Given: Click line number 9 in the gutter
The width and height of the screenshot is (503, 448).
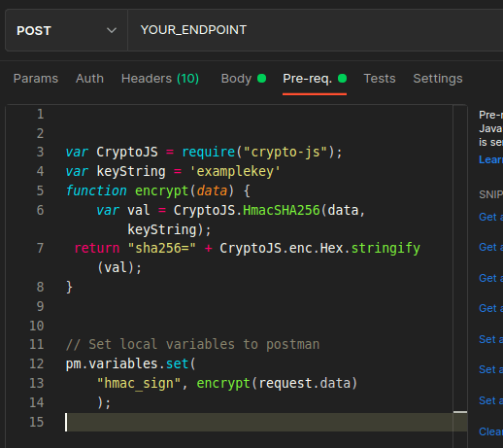Looking at the screenshot, I should (40, 306).
